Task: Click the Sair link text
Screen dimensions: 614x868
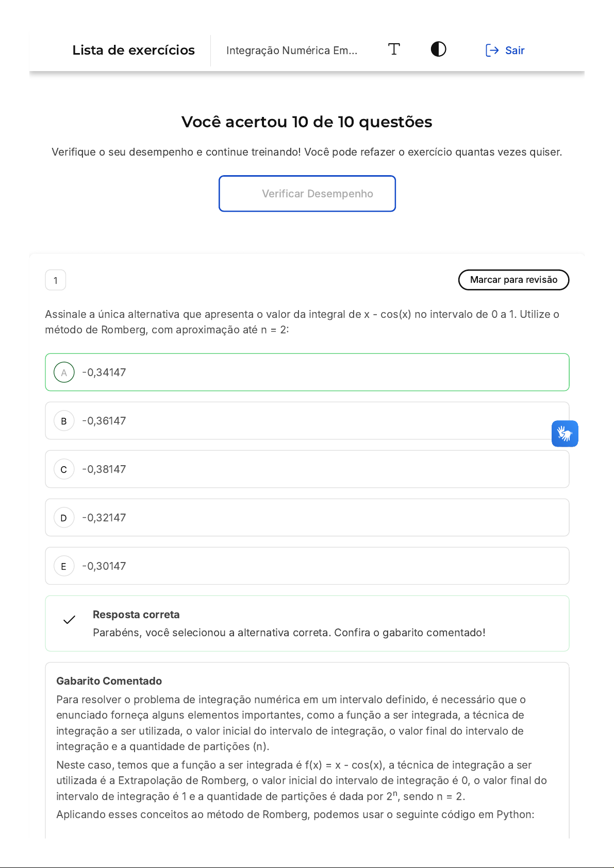Action: 515,50
